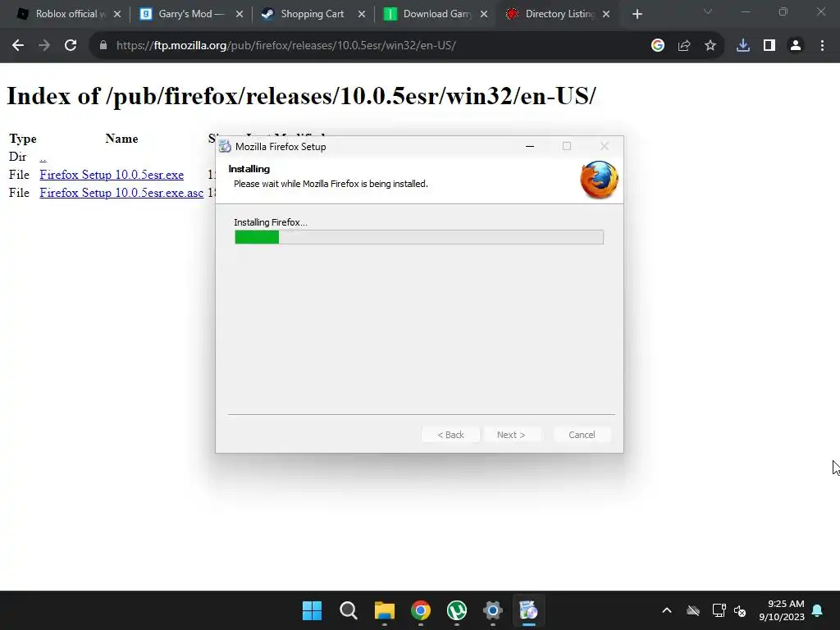Open Chrome downloads tray icon
The height and width of the screenshot is (630, 840).
point(743,46)
